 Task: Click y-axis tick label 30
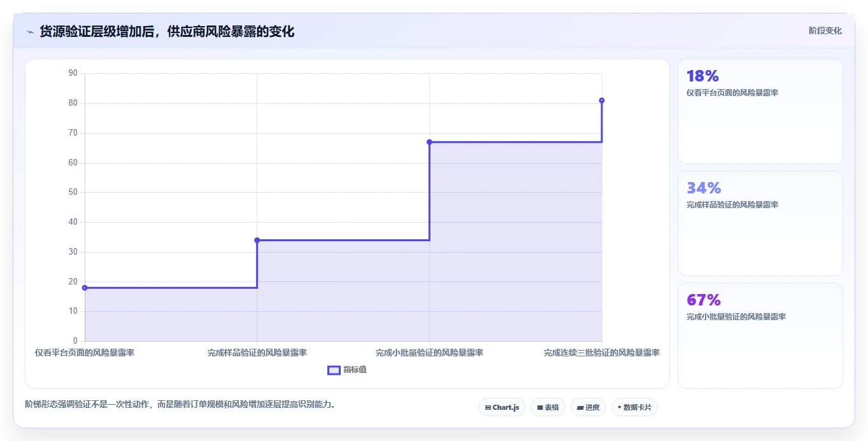tap(73, 252)
